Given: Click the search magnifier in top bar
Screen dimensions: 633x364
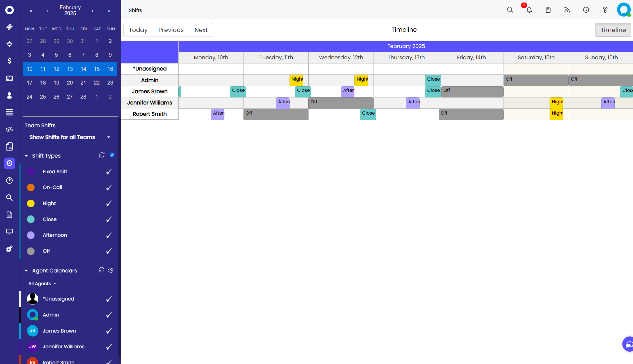Looking at the screenshot, I should (x=510, y=10).
